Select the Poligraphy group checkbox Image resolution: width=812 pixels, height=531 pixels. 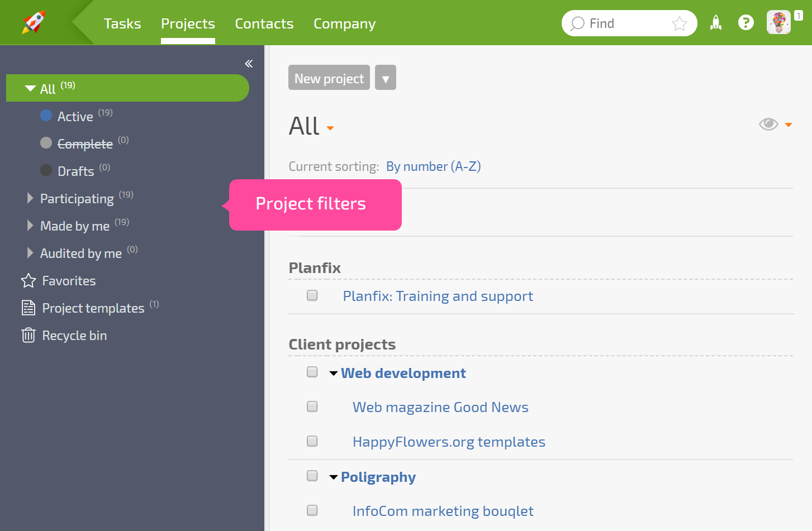312,476
